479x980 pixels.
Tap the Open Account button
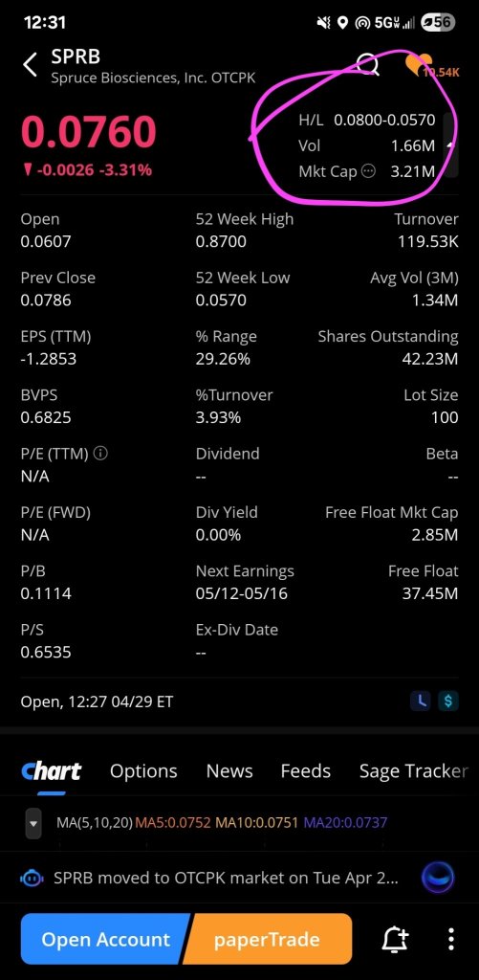click(105, 940)
